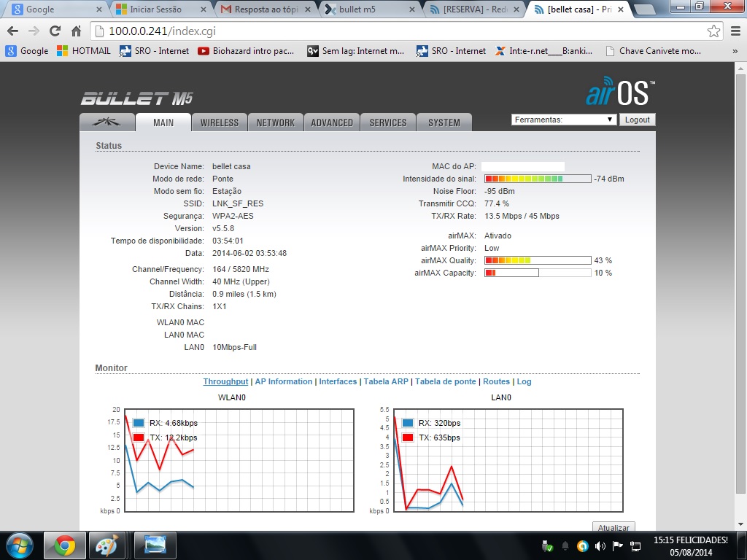Switch to the Resposta ao tópi browser tab
The width and height of the screenshot is (747, 560).
[x=266, y=9]
